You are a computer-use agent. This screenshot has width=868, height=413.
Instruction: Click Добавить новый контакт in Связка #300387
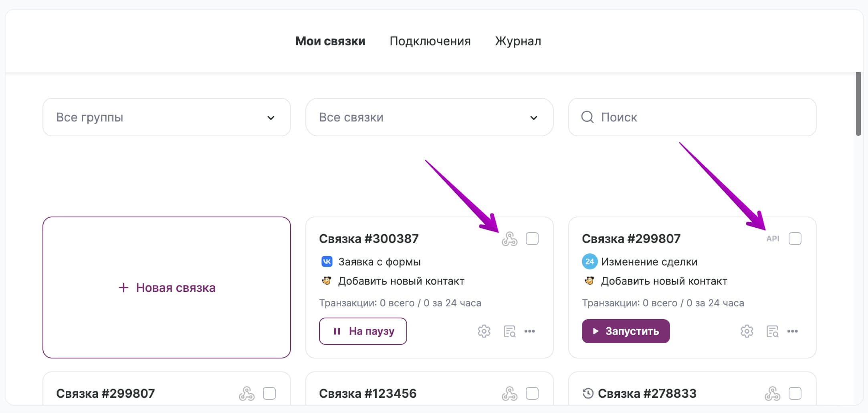tap(401, 281)
